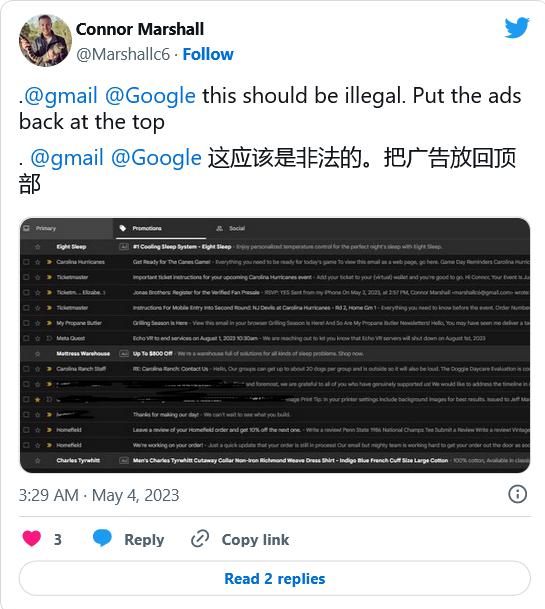Click the copy link chain icon

pyautogui.click(x=200, y=539)
